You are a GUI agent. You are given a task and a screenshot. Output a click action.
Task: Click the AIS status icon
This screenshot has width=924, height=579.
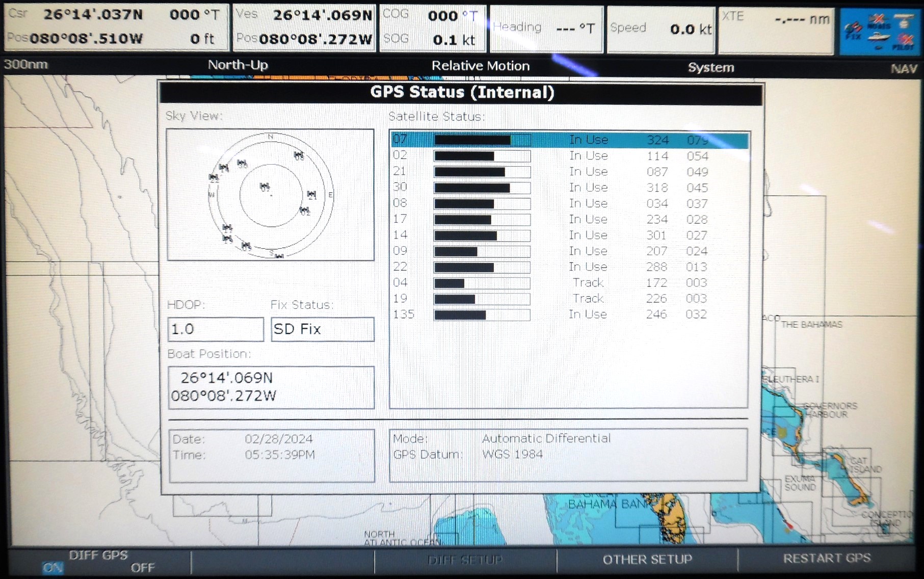pyautogui.click(x=878, y=21)
